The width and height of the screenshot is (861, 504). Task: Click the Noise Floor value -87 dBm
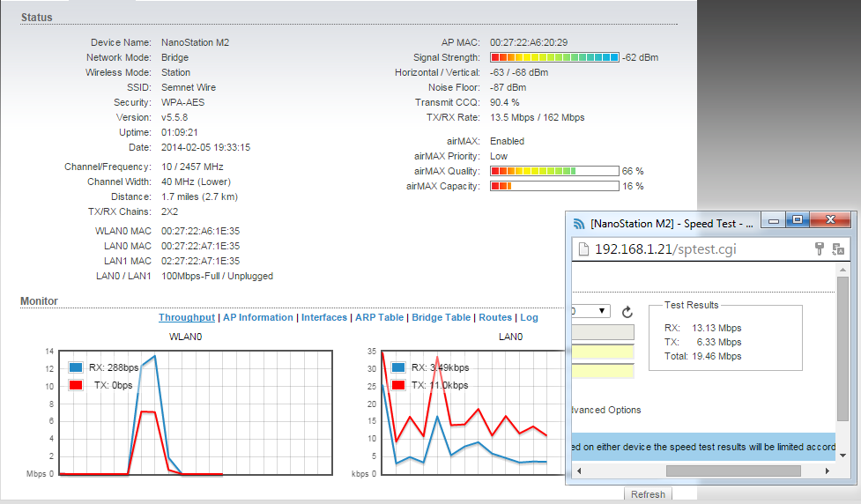pyautogui.click(x=508, y=87)
